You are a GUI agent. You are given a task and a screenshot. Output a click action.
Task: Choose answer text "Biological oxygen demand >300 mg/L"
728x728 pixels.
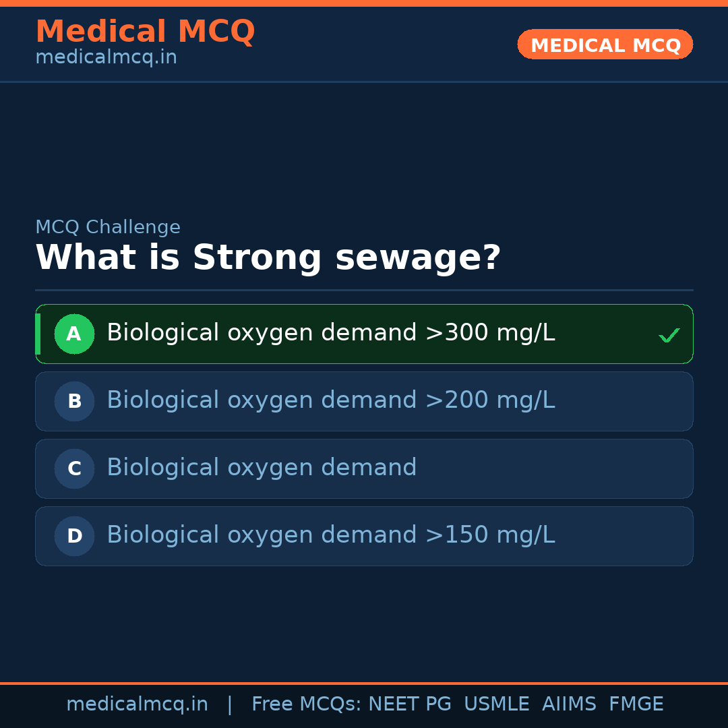pos(330,333)
